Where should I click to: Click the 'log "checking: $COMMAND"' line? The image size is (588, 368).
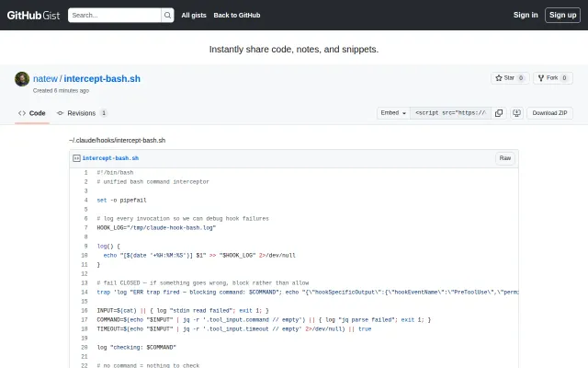137,348
